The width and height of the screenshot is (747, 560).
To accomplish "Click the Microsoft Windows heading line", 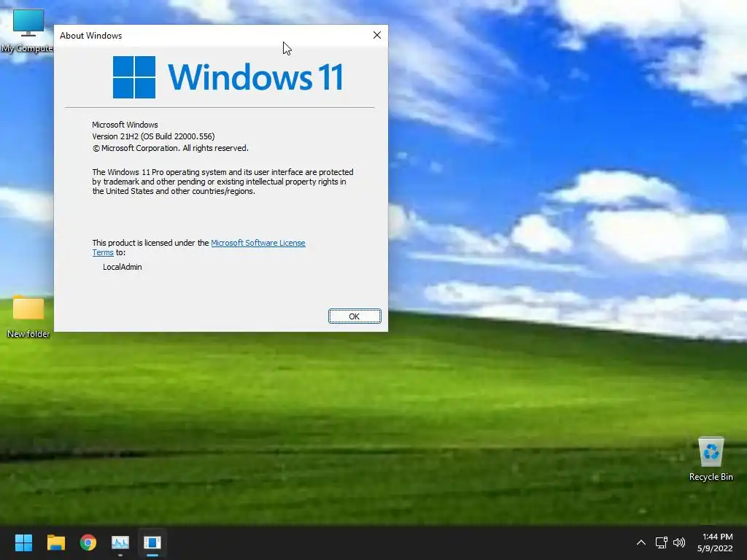I will (x=125, y=125).
